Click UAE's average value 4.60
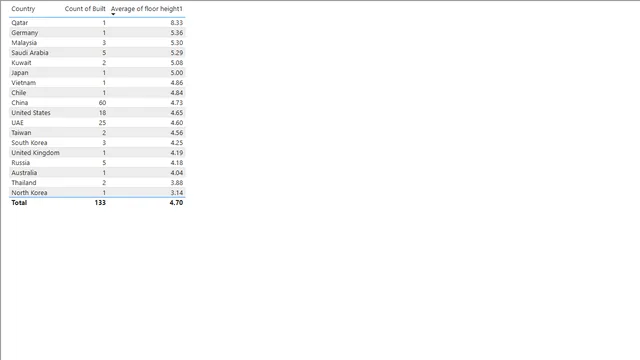The height and width of the screenshot is (360, 640). (x=177, y=122)
